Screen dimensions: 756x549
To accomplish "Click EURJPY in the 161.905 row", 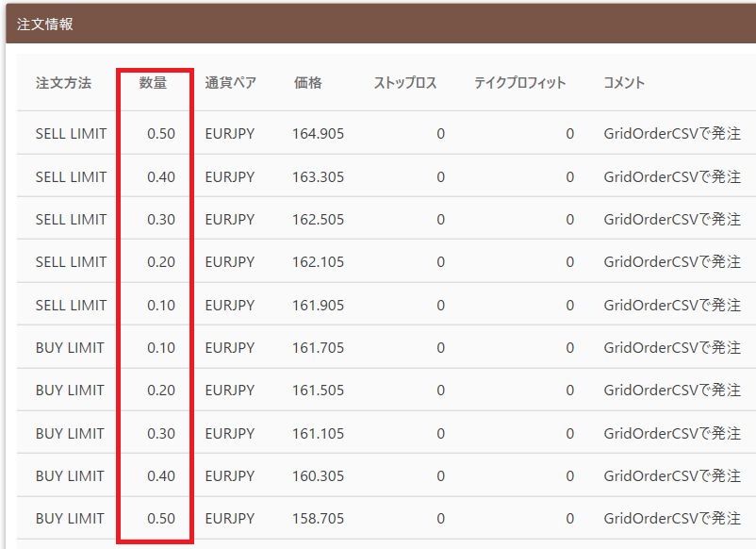I will pyautogui.click(x=229, y=306).
